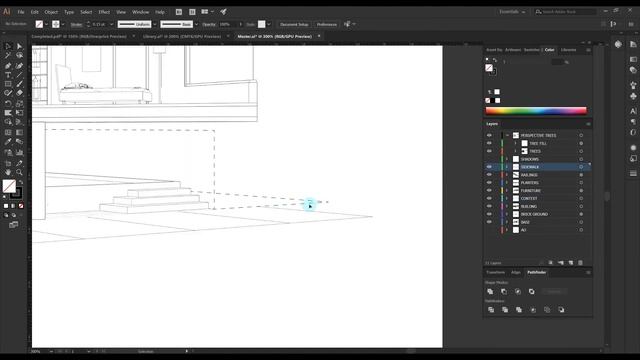Pick the Zoom tool
The height and width of the screenshot is (360, 640).
(x=19, y=172)
